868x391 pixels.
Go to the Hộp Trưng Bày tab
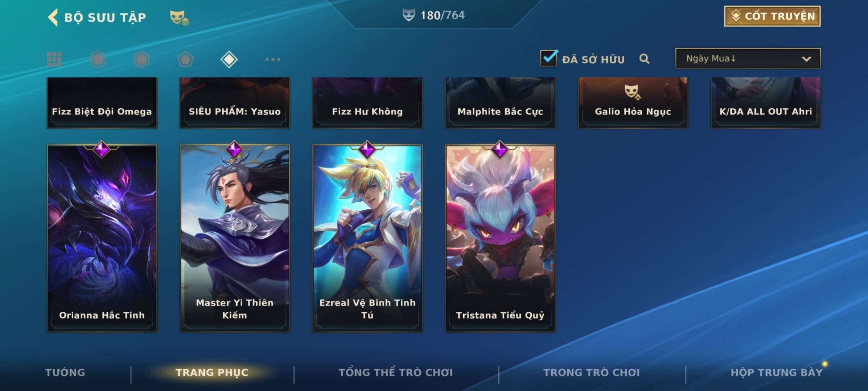click(776, 373)
